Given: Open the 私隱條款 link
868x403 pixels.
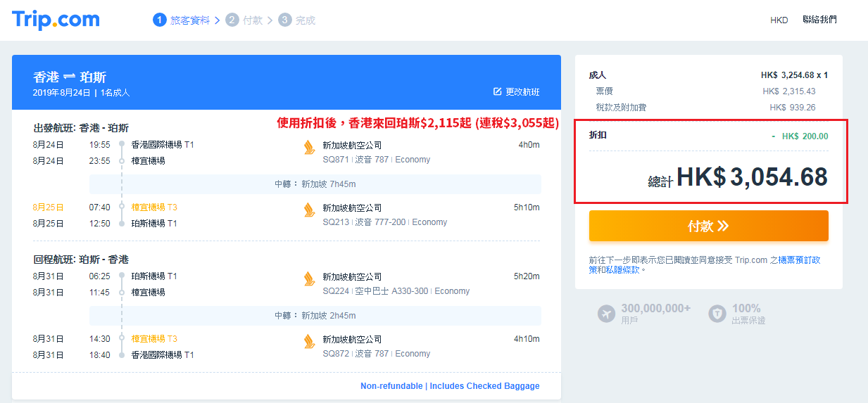Looking at the screenshot, I should 623,269.
